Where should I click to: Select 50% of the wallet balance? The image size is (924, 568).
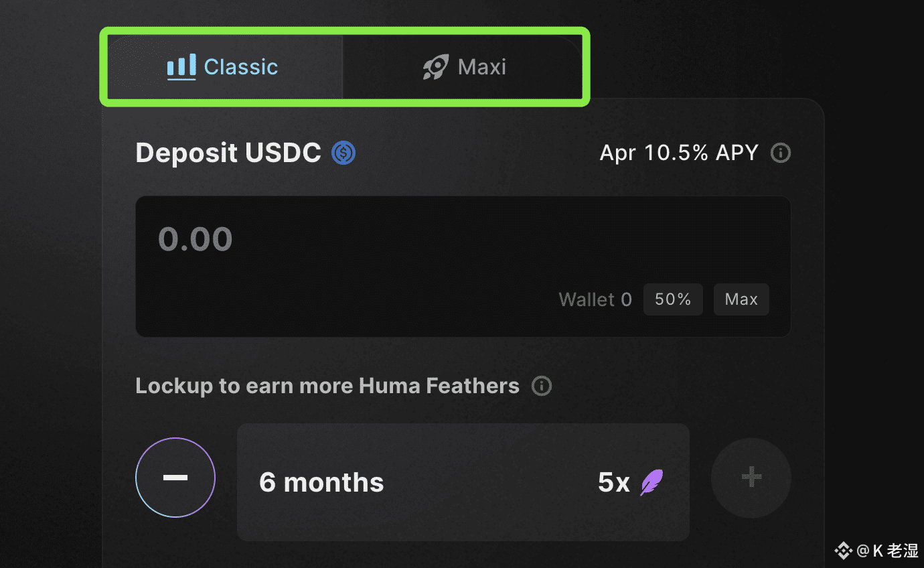pyautogui.click(x=673, y=299)
